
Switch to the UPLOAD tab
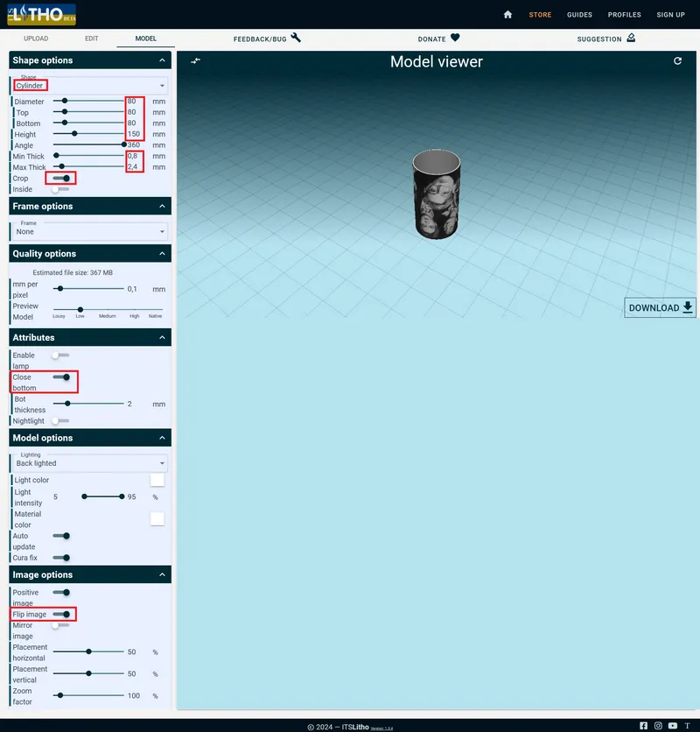36,39
